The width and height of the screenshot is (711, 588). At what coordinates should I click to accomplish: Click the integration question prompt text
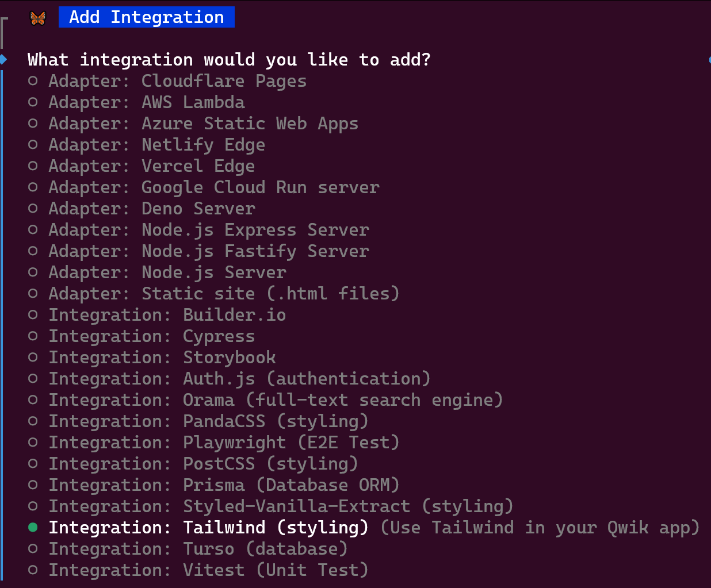228,59
